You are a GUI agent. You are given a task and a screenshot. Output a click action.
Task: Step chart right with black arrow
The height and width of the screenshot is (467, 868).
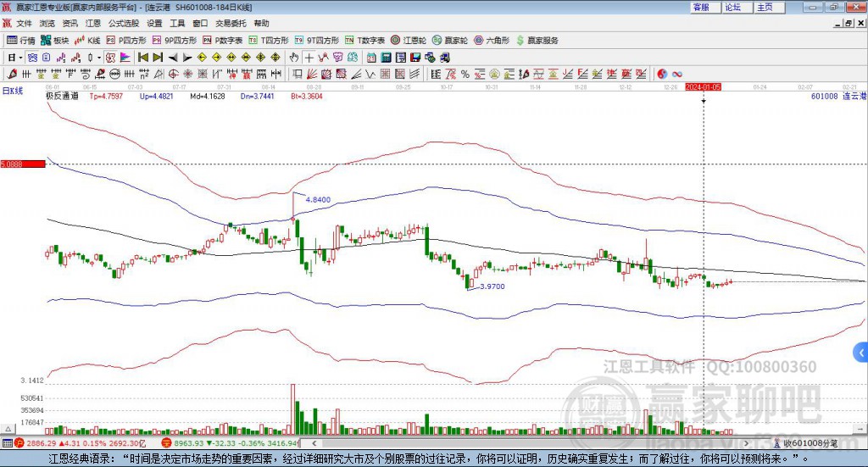click(x=187, y=58)
